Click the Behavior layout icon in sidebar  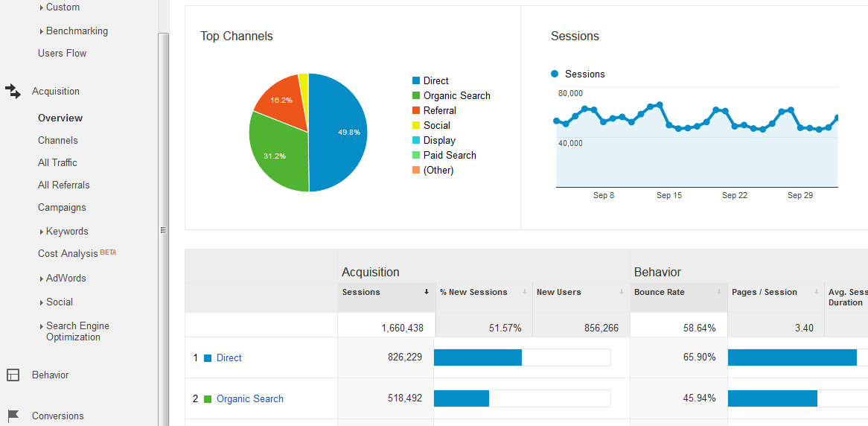click(x=13, y=375)
